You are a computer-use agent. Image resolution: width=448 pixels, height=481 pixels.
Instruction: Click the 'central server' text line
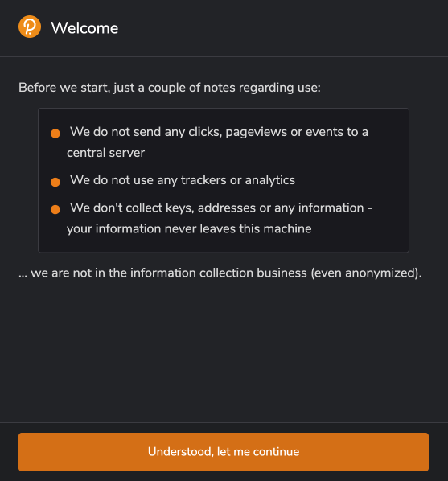pos(105,153)
